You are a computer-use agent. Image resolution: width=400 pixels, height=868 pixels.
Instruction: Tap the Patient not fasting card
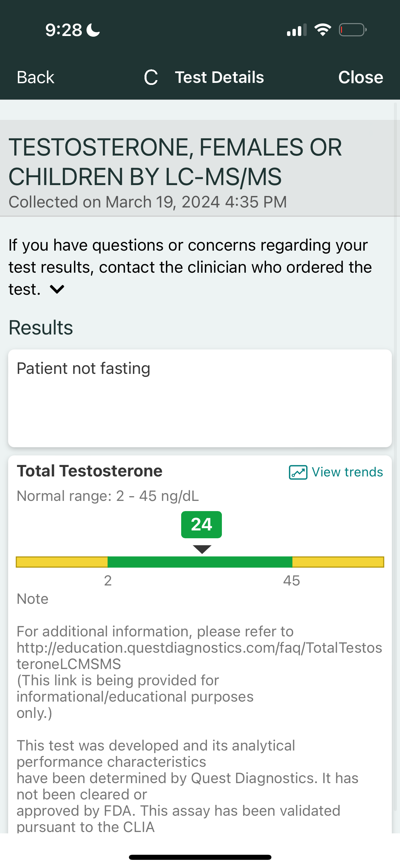point(200,398)
